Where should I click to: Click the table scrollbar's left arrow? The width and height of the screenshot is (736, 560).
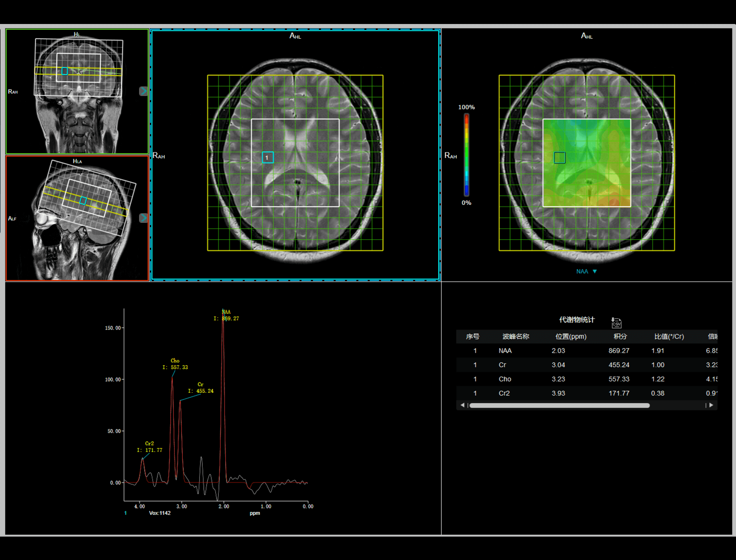pyautogui.click(x=462, y=405)
